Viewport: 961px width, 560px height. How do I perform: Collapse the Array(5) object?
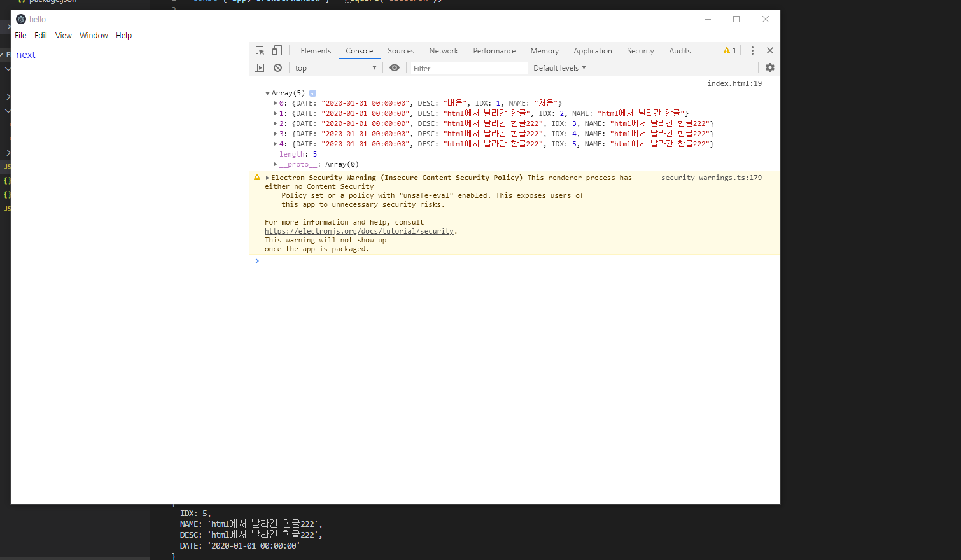click(268, 93)
